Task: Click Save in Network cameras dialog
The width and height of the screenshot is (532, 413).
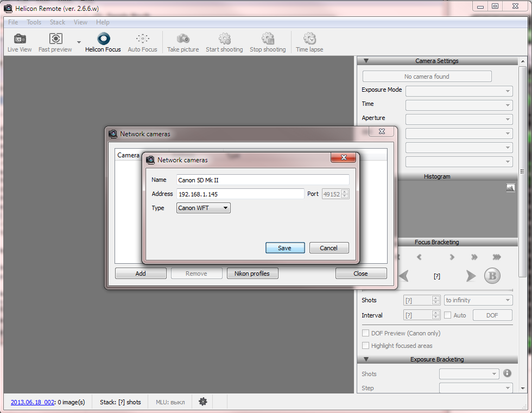Action: click(285, 248)
